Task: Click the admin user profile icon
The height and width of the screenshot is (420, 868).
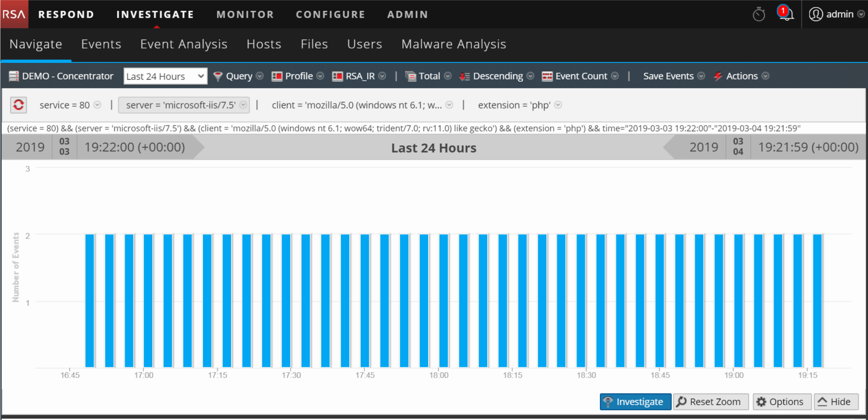Action: [x=816, y=14]
